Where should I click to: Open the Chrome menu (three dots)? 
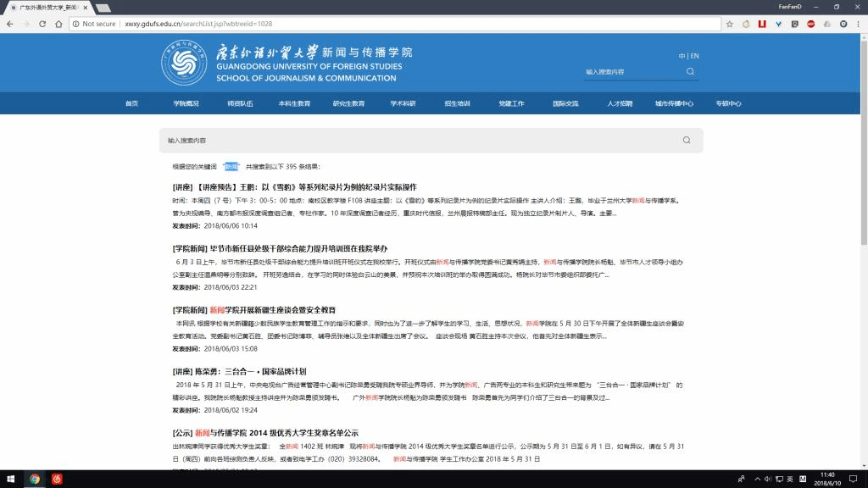point(857,24)
